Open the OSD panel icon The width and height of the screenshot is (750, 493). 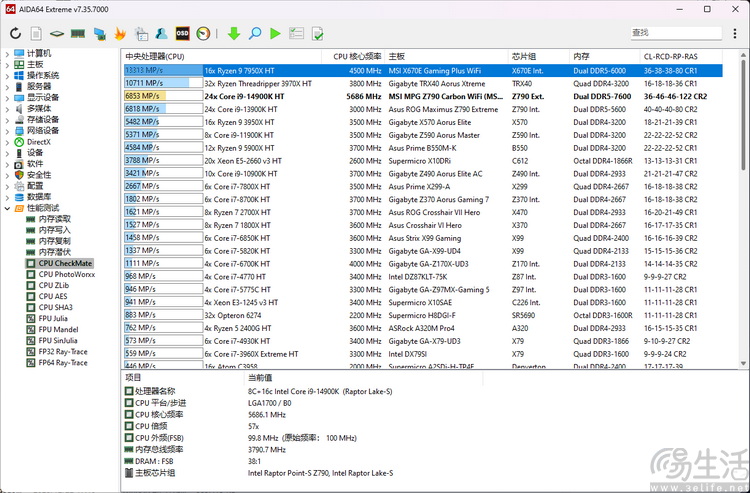[182, 33]
